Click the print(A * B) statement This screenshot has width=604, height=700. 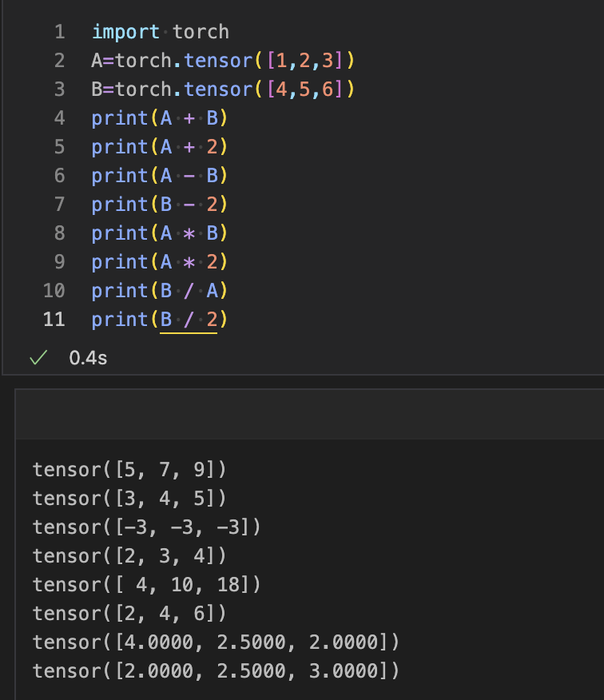160,233
